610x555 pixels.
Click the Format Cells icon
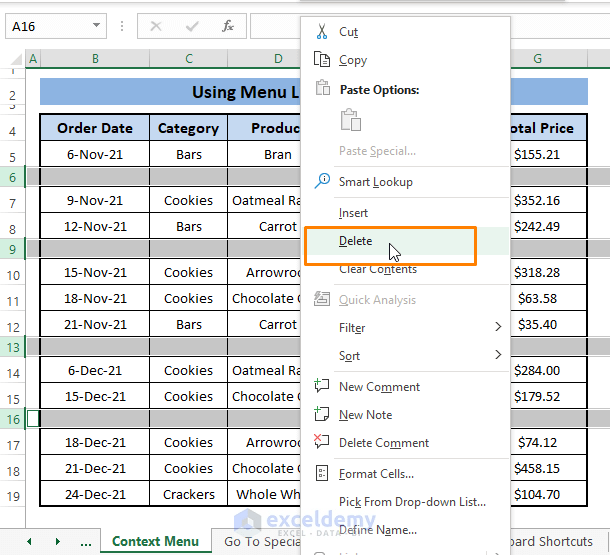click(x=322, y=473)
